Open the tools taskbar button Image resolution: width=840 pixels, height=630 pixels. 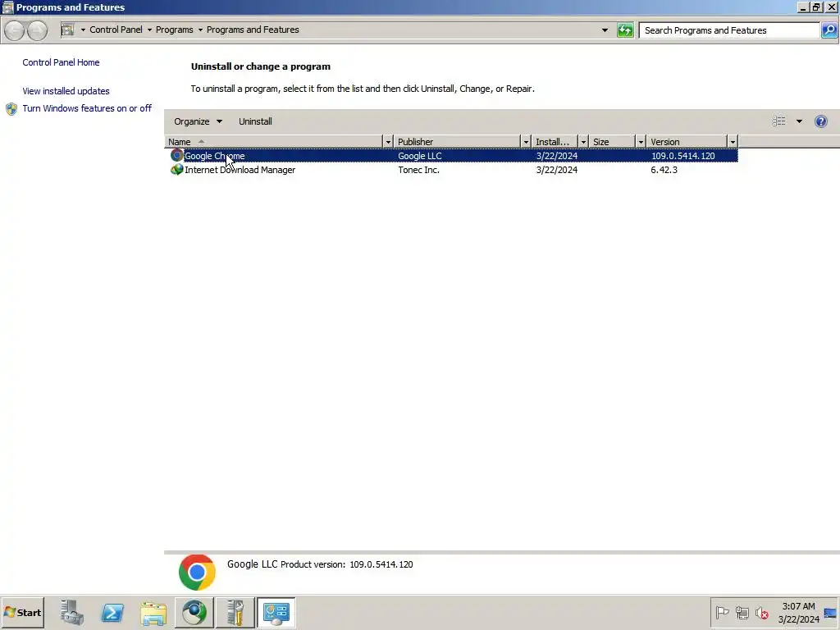pyautogui.click(x=235, y=612)
